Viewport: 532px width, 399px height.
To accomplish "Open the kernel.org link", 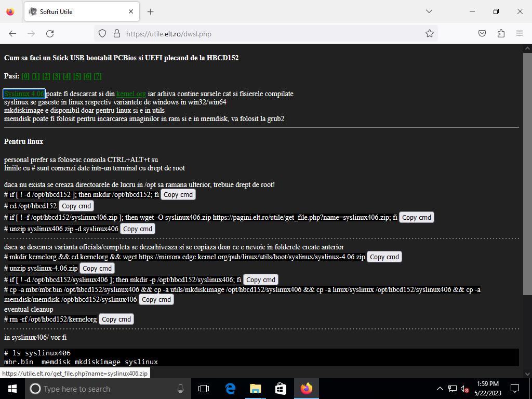I will pos(131,94).
